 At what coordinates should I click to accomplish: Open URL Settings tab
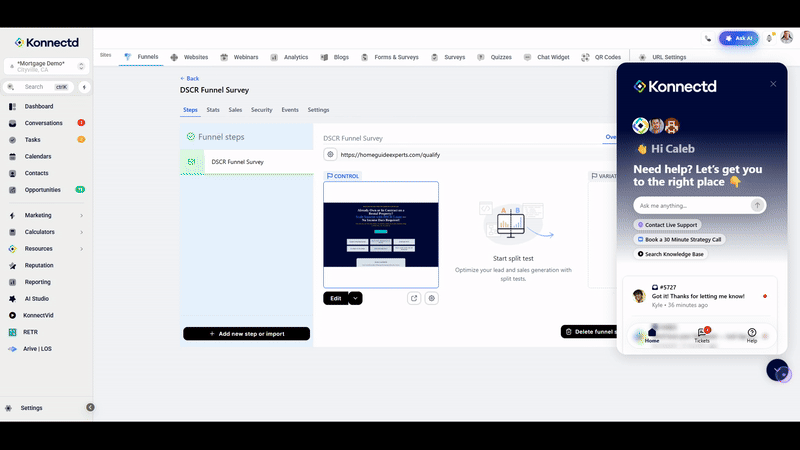(x=663, y=57)
